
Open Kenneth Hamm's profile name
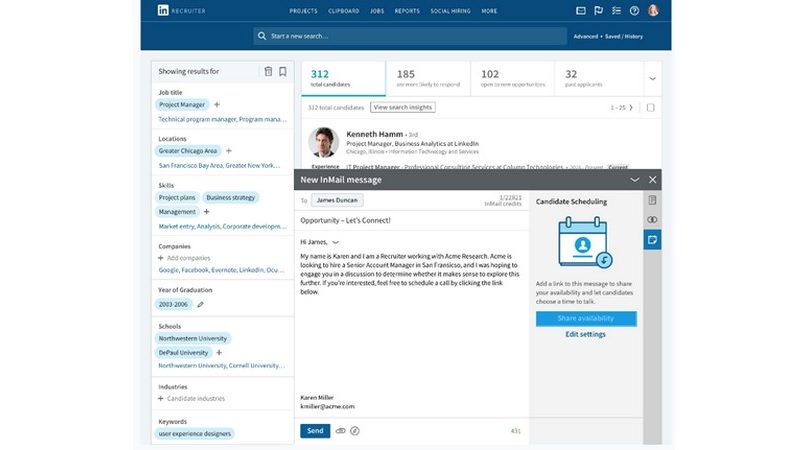tap(374, 134)
